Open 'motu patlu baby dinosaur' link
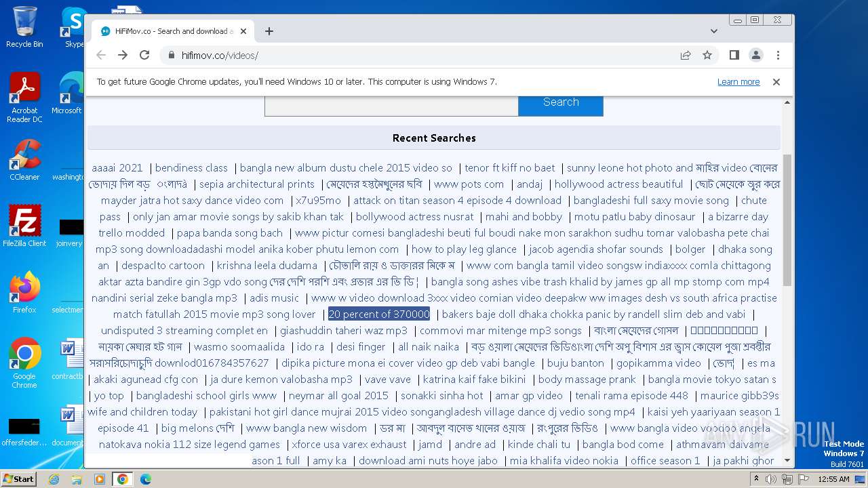 tap(635, 217)
